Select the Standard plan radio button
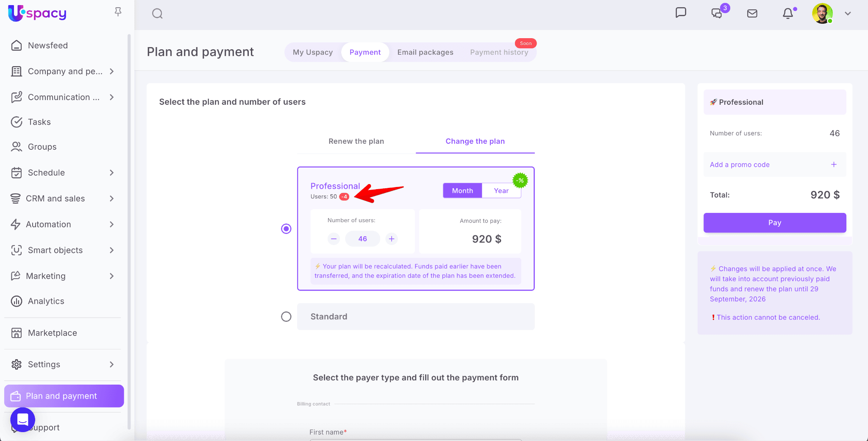The width and height of the screenshot is (868, 441). click(x=286, y=317)
